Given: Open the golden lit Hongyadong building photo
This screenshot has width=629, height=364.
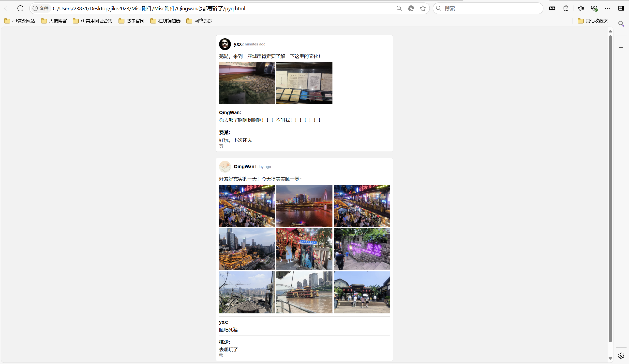Looking at the screenshot, I should (x=247, y=249).
